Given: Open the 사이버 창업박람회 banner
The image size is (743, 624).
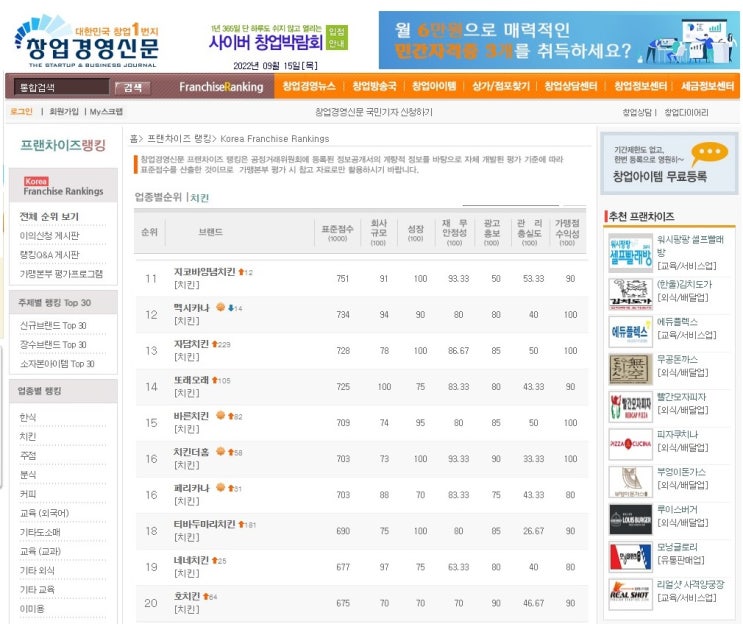Looking at the screenshot, I should coord(279,38).
